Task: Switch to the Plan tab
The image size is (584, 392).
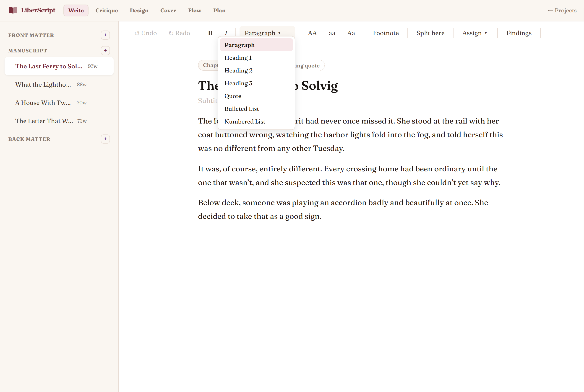Action: [x=219, y=10]
